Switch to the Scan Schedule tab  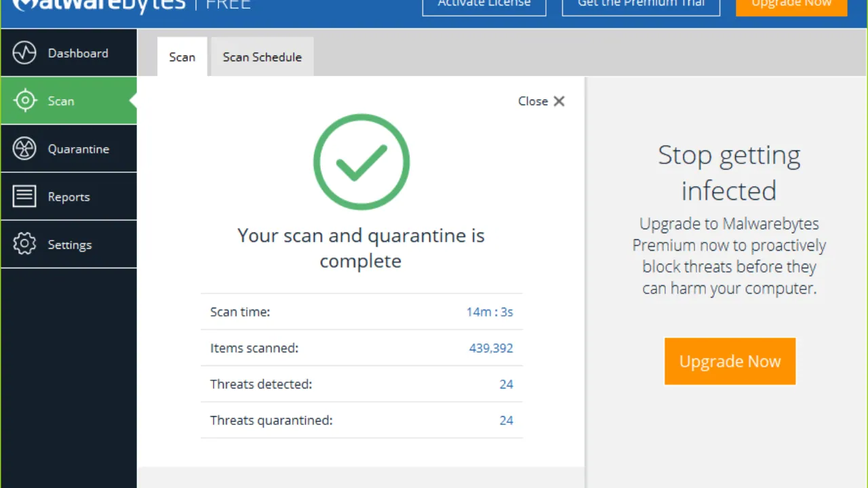(x=262, y=57)
